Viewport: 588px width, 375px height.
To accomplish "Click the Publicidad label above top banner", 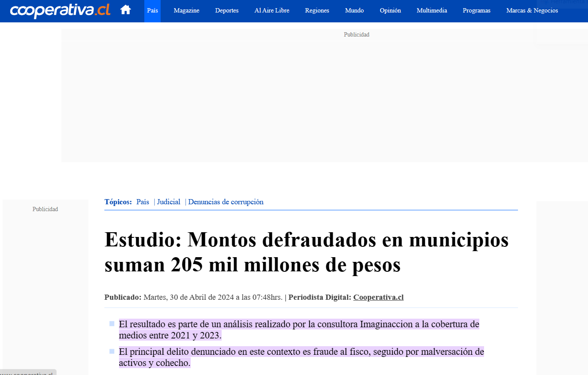I will point(356,34).
